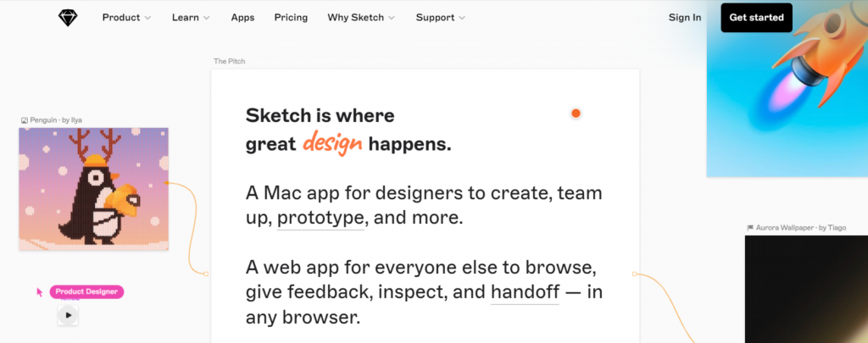Viewport: 868px width, 343px height.
Task: Click the Aurora Wallpaper · by Tiago caption
Action: (800, 227)
